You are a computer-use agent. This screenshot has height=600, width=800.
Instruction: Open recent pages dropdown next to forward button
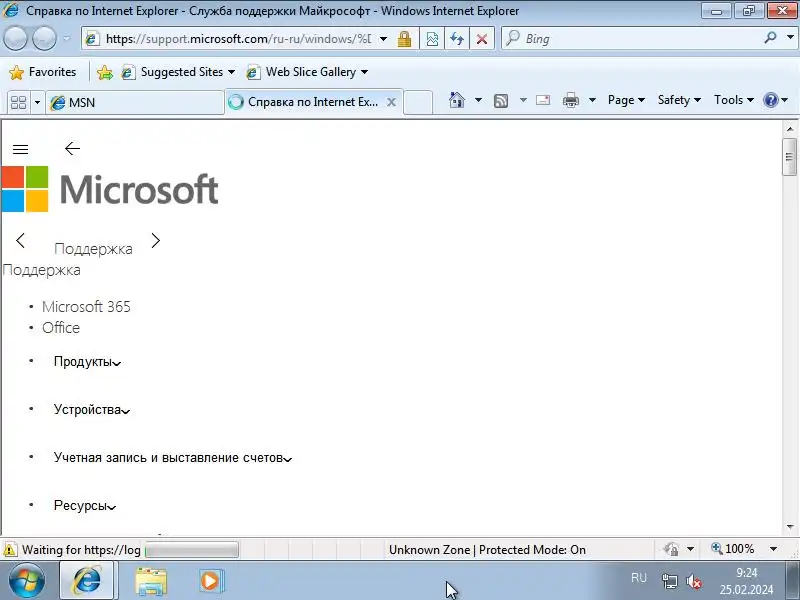66,38
